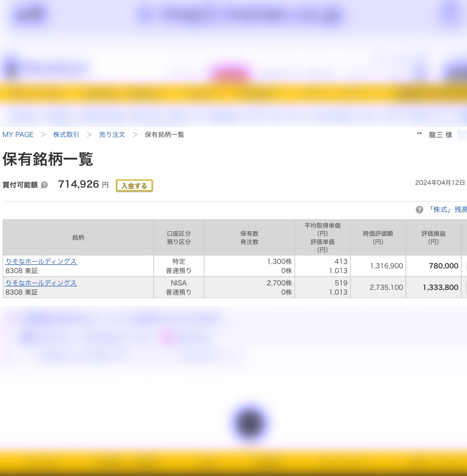This screenshot has width=467, height=476.
Task: Select the 714,926 buying power amount
Action: (79, 184)
